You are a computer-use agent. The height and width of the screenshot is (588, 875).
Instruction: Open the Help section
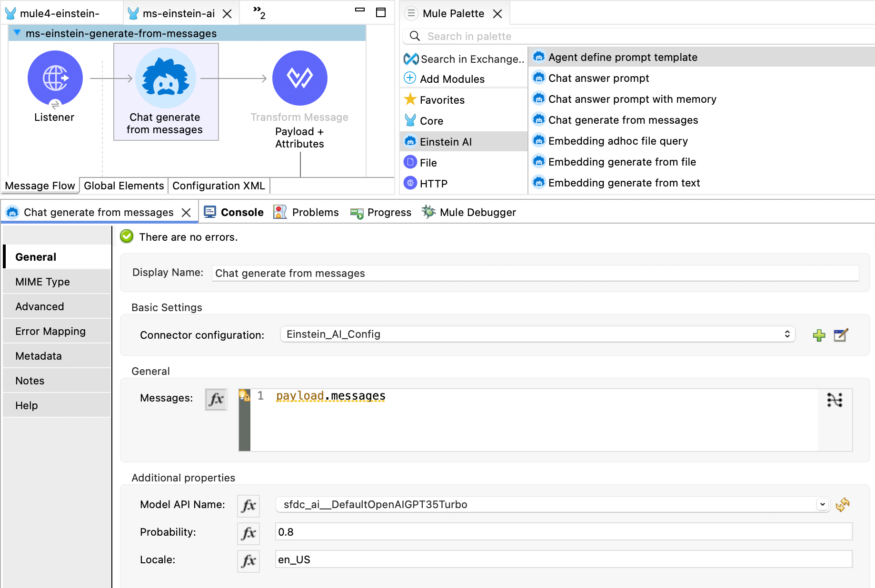click(57, 405)
